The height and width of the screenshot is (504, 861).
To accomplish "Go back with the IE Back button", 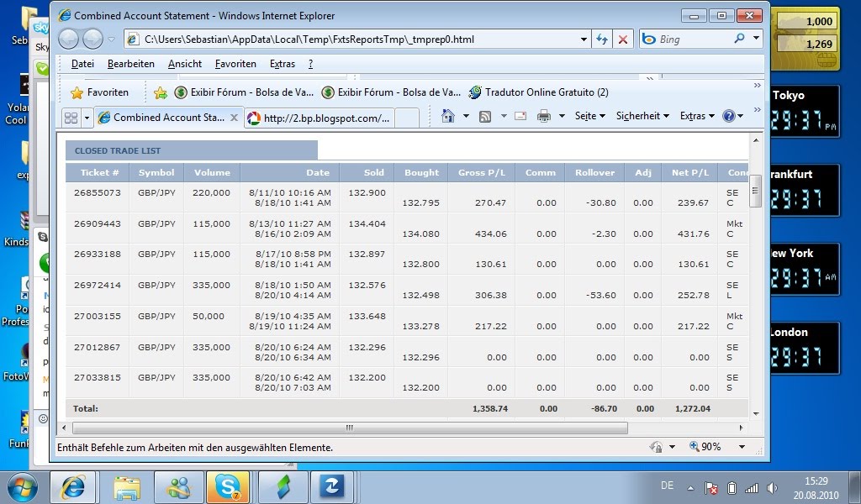I will click(x=69, y=39).
